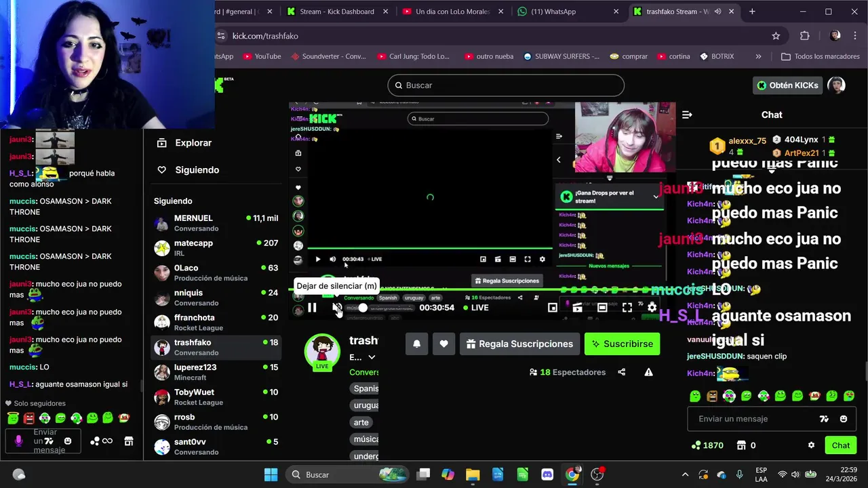This screenshot has width=868, height=488.
Task: Show hidden system tray icons
Action: [x=685, y=474]
